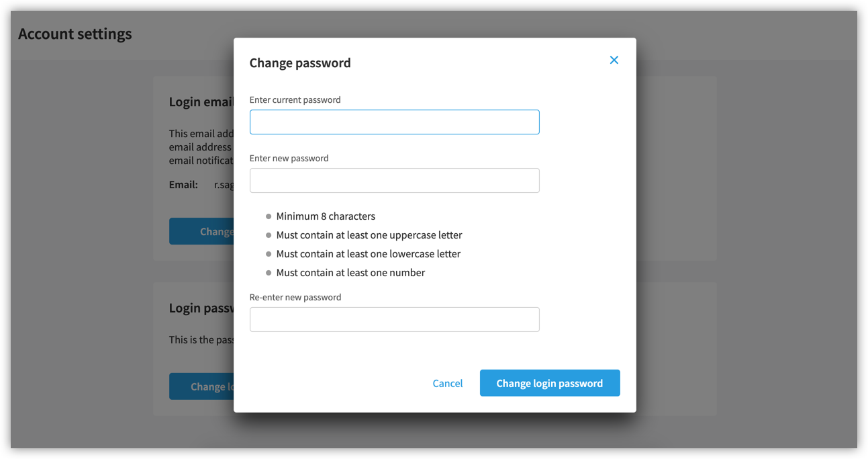Click Cancel to dismiss the dialog
868x459 pixels.
pos(447,383)
